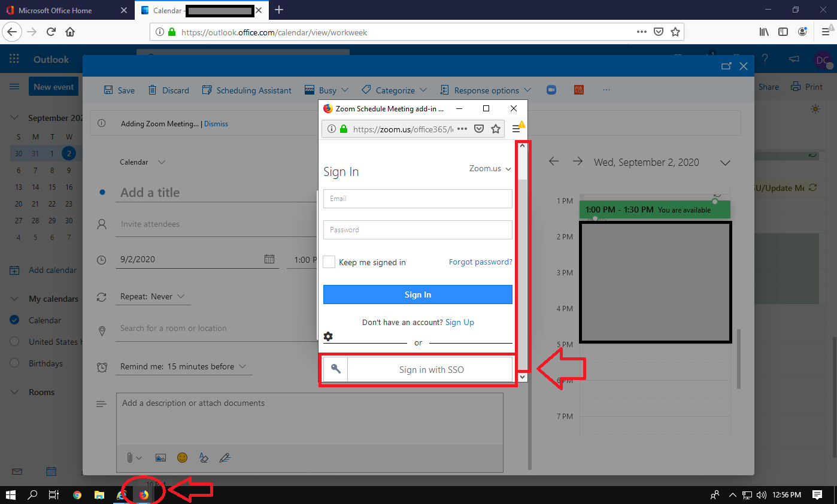Toggle formatting options icon in description
This screenshot has width=837, height=504.
pyautogui.click(x=204, y=457)
